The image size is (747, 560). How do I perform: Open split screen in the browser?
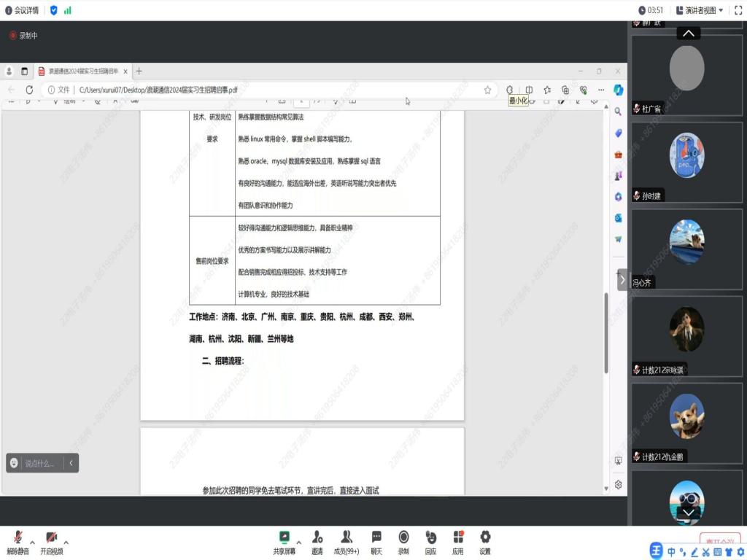[529, 90]
